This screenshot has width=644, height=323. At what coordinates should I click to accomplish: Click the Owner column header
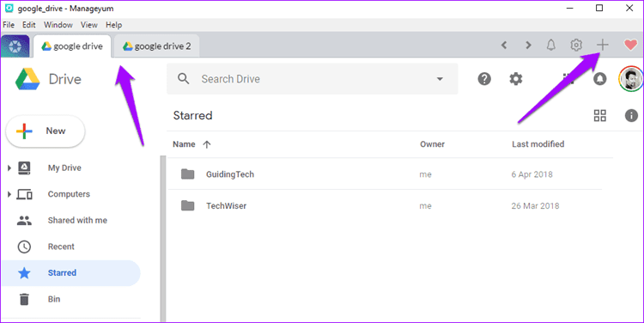pyautogui.click(x=432, y=144)
